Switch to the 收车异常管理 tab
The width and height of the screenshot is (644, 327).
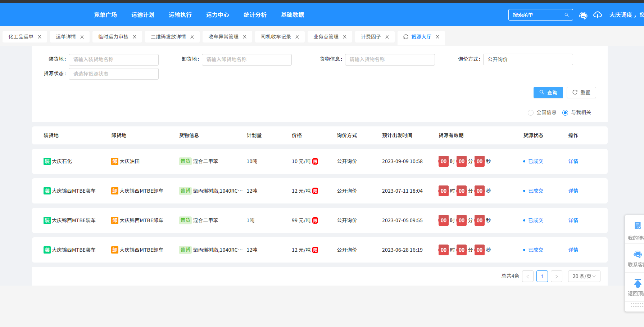pyautogui.click(x=223, y=37)
